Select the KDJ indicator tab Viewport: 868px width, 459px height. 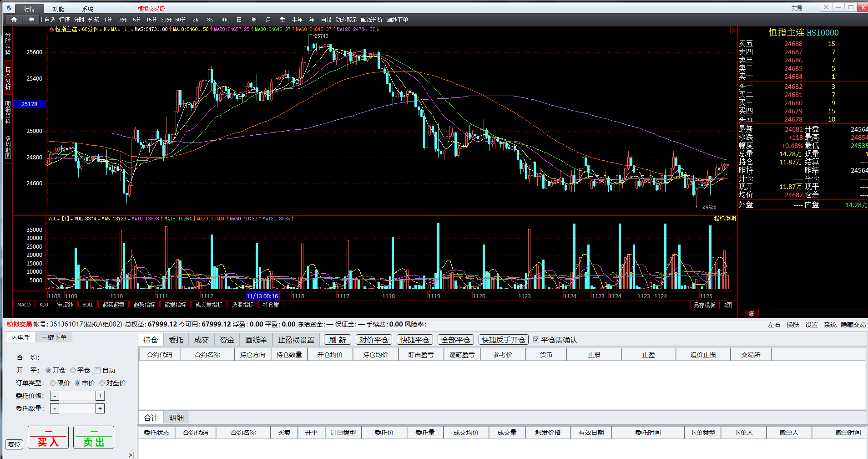[44, 305]
